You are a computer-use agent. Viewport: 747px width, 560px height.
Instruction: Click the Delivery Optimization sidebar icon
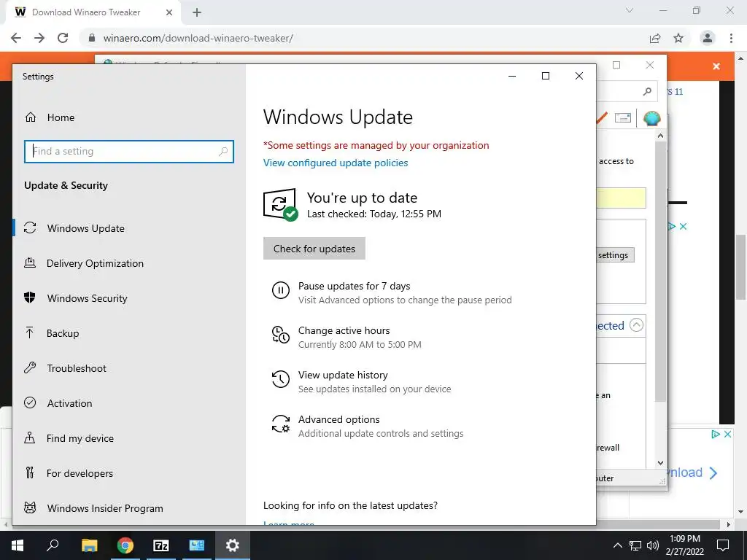tap(30, 262)
